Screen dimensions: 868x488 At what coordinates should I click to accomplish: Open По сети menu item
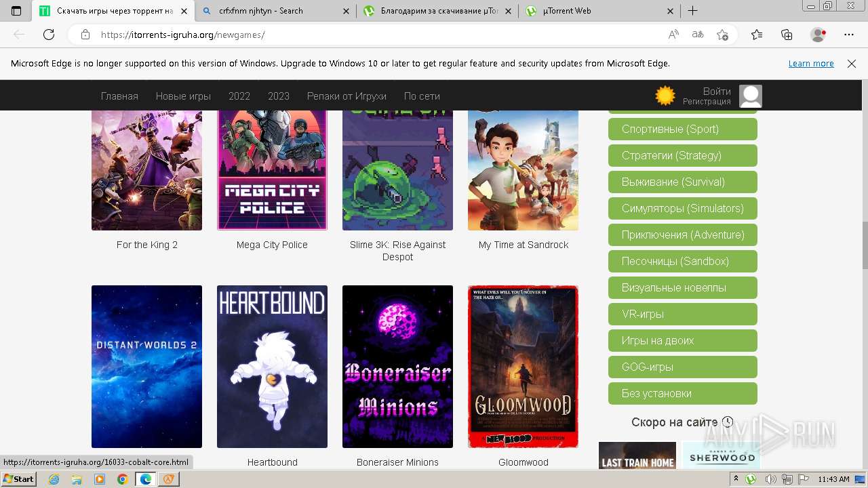pos(422,96)
